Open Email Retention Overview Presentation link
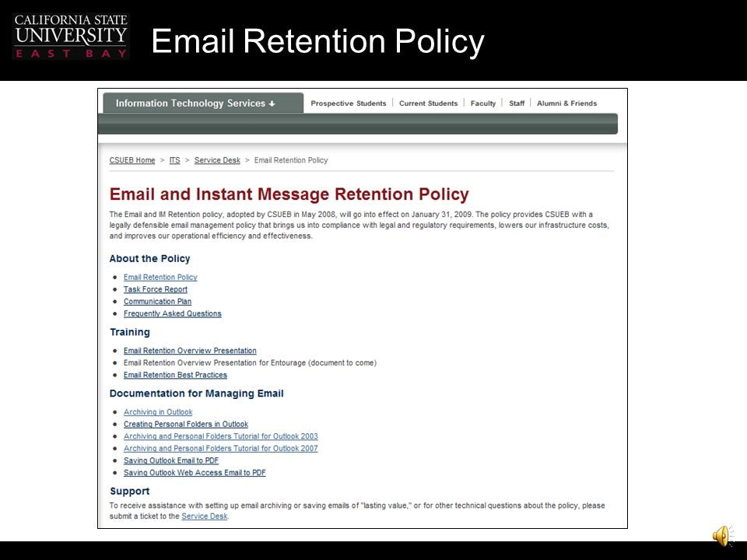The width and height of the screenshot is (747, 560). coord(190,351)
